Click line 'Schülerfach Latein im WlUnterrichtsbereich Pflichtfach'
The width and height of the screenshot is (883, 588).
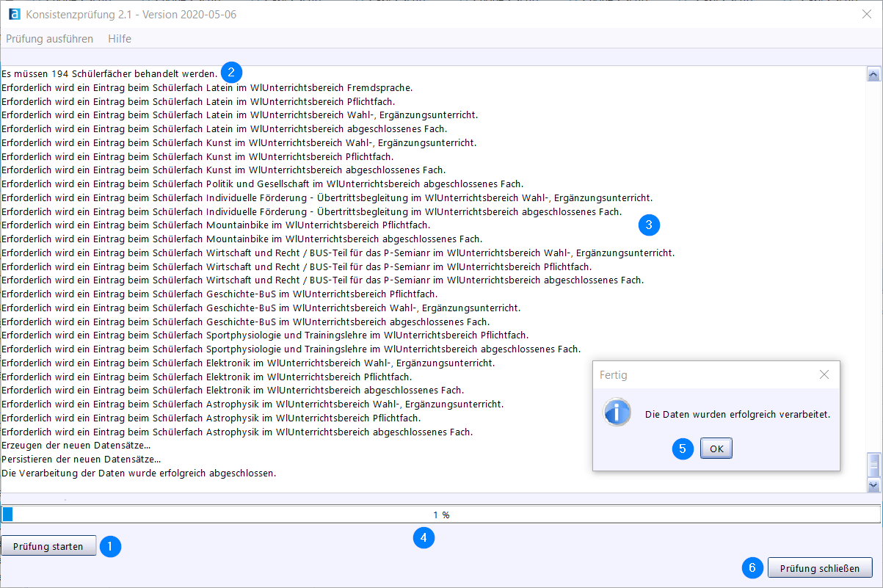199,101
